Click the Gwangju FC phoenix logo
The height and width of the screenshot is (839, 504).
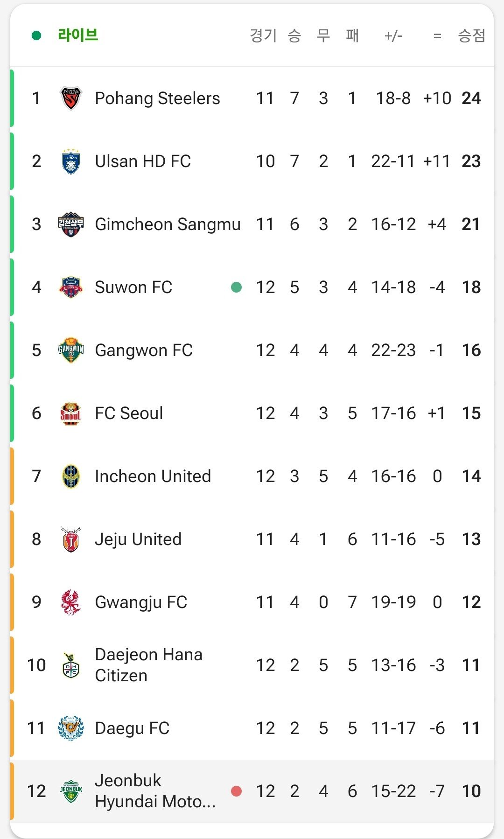pyautogui.click(x=71, y=602)
